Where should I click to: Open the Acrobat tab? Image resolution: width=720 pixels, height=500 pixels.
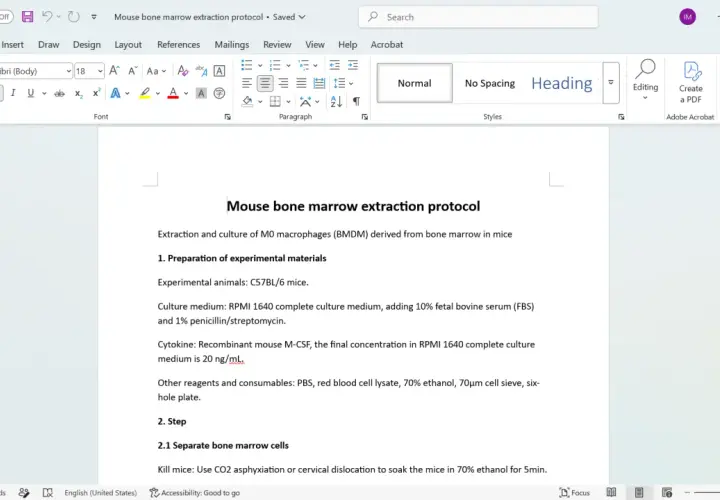(387, 45)
